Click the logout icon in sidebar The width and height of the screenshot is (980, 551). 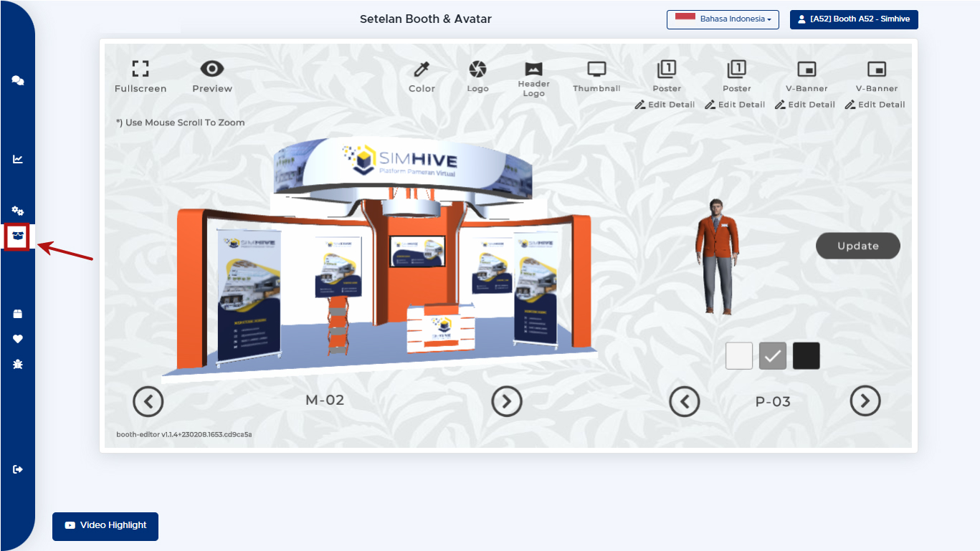tap(18, 469)
